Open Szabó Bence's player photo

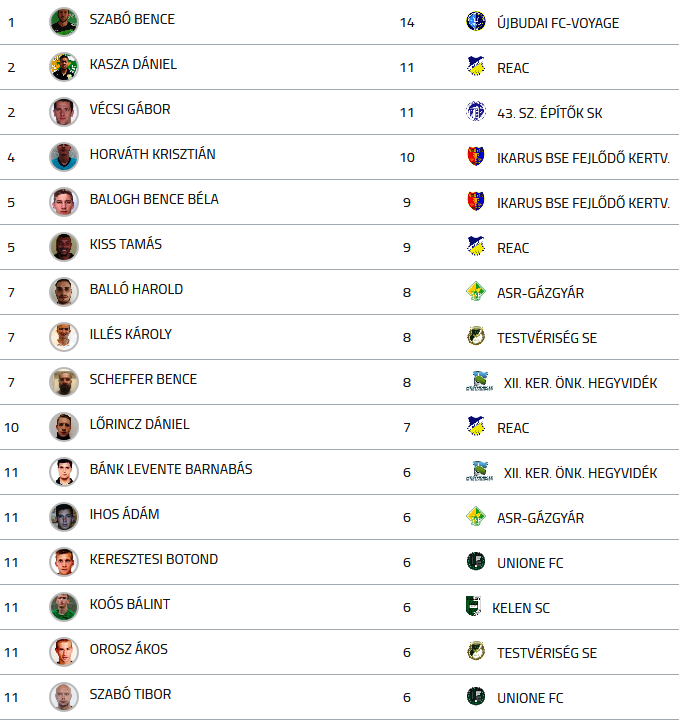point(64,21)
